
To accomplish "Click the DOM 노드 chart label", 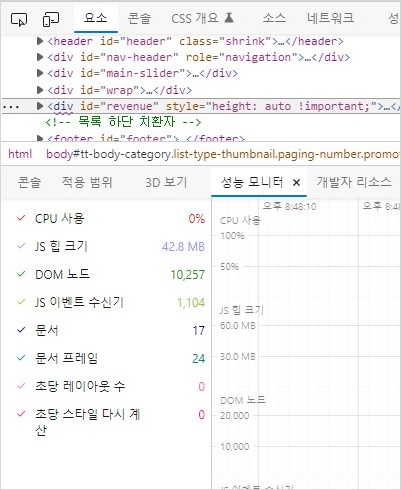I will [x=243, y=400].
